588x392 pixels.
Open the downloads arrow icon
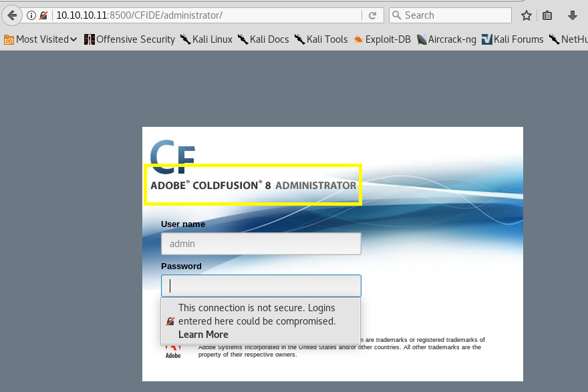[573, 15]
